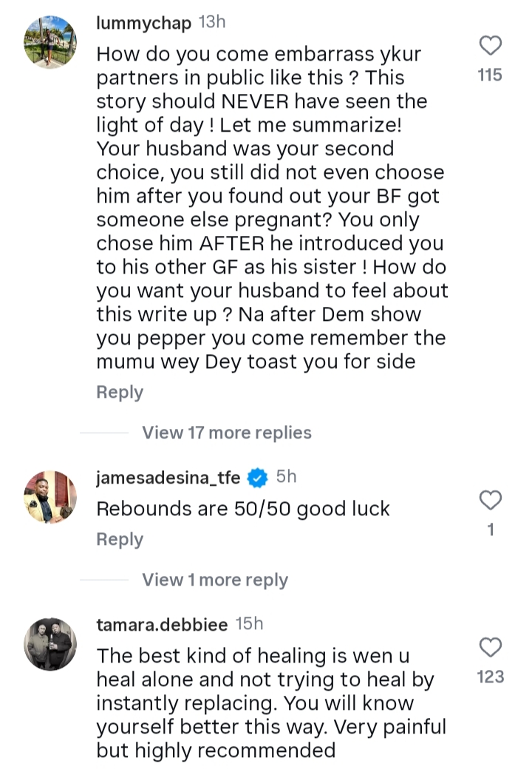Expand View 1 more reply
Screen dimensions: 532x769
pos(214,580)
